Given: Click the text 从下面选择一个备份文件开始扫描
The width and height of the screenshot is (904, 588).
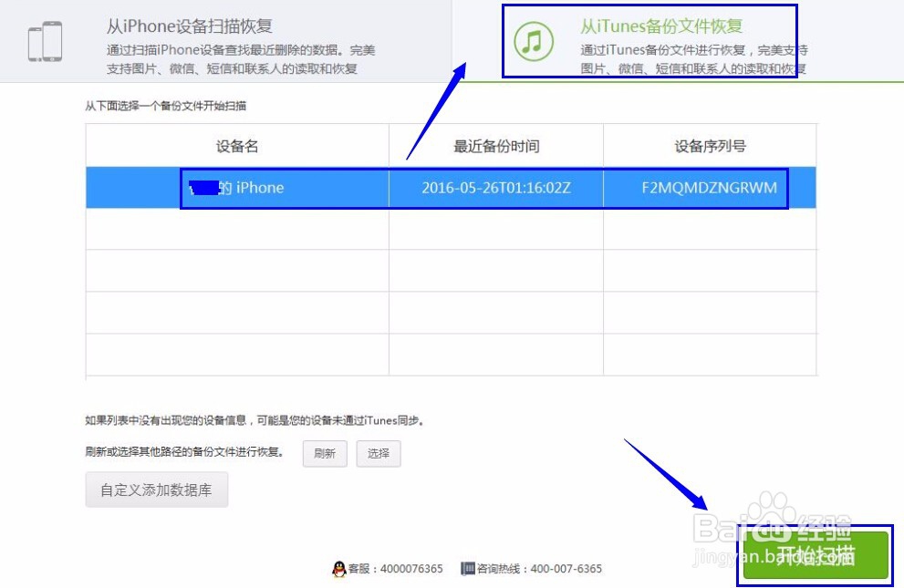Looking at the screenshot, I should coord(165,106).
